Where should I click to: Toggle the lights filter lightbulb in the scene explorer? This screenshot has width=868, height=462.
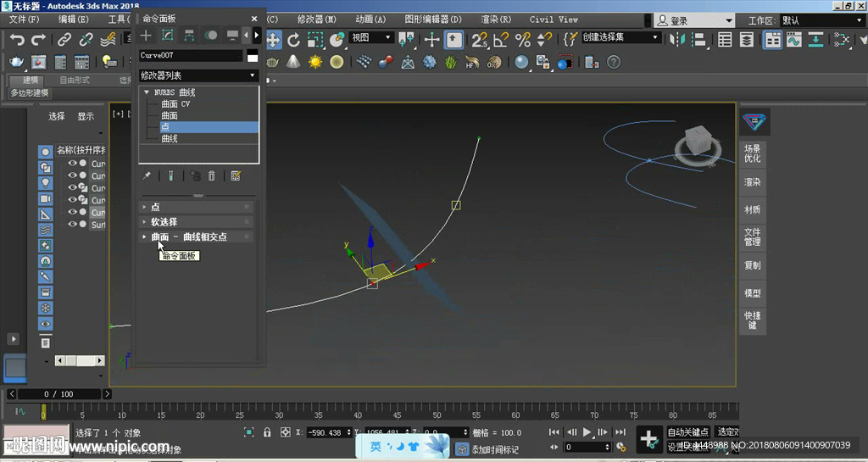(x=46, y=182)
